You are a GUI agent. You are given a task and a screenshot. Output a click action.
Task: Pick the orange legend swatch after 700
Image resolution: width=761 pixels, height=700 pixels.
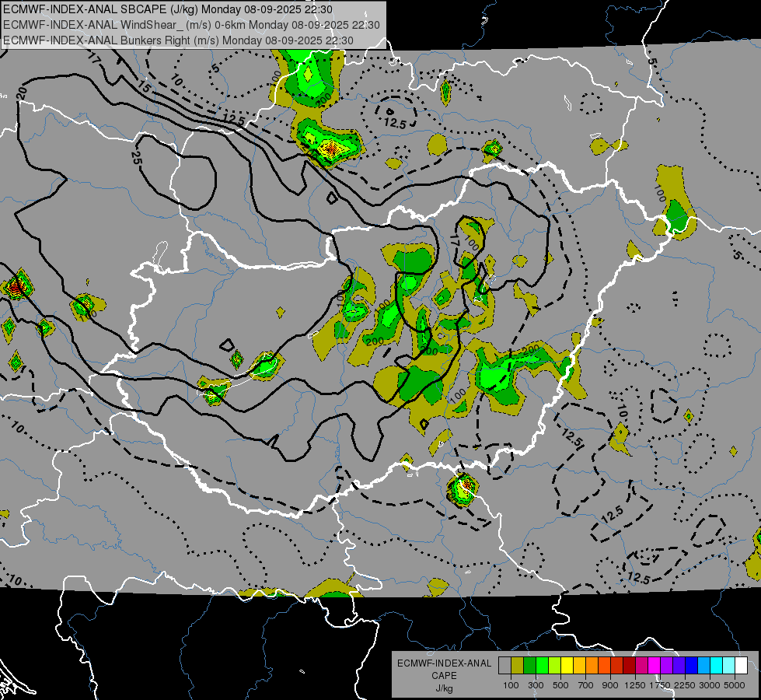click(x=592, y=665)
